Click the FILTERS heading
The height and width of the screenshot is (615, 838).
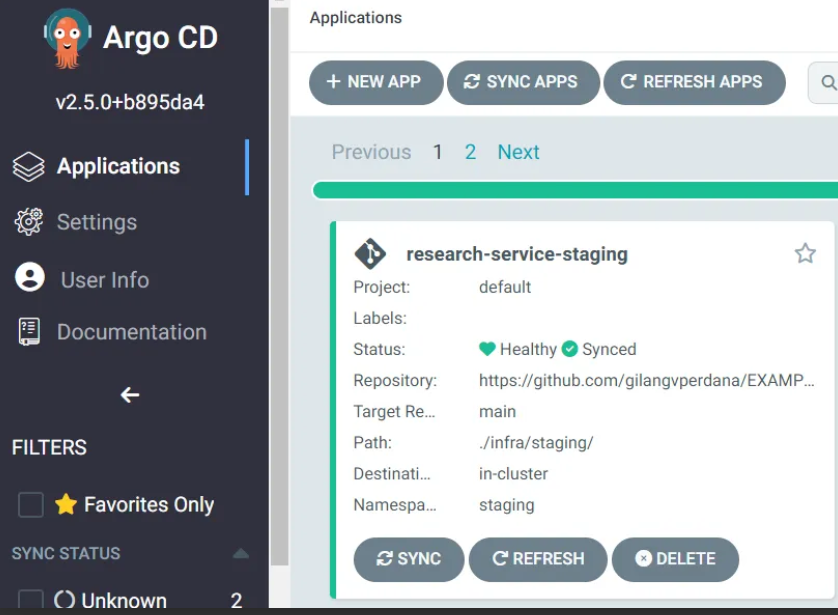49,447
